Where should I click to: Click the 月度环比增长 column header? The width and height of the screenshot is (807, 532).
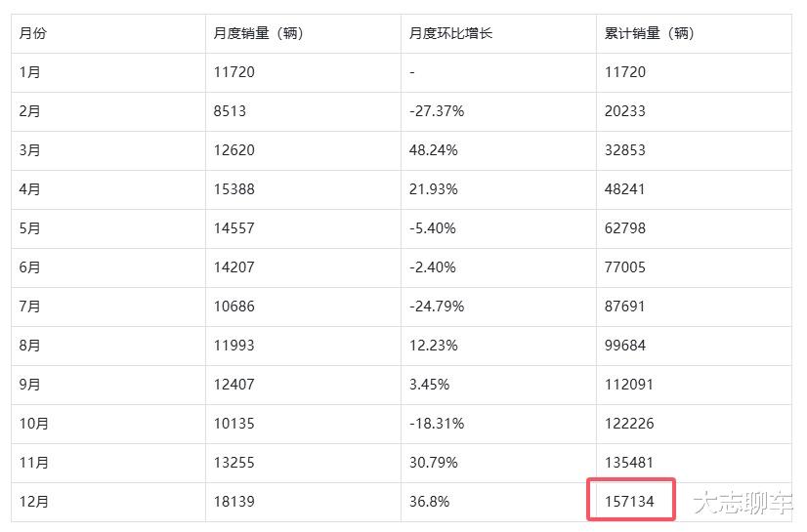[450, 33]
